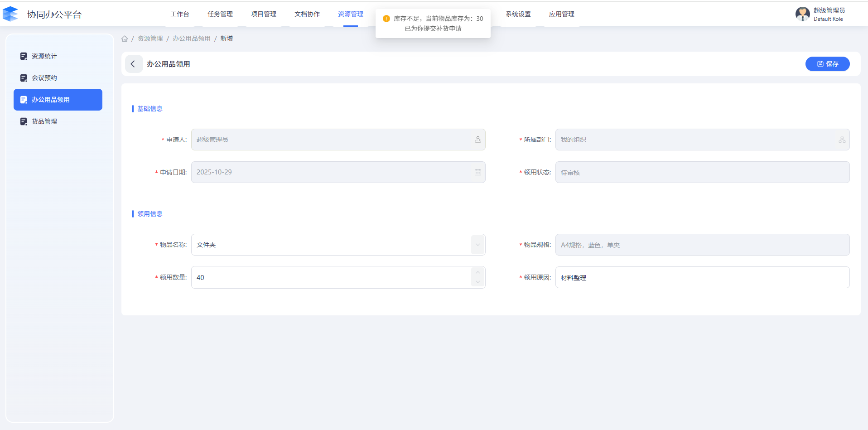Click into the 领用原因 text field
Image resolution: width=868 pixels, height=430 pixels.
click(x=702, y=277)
